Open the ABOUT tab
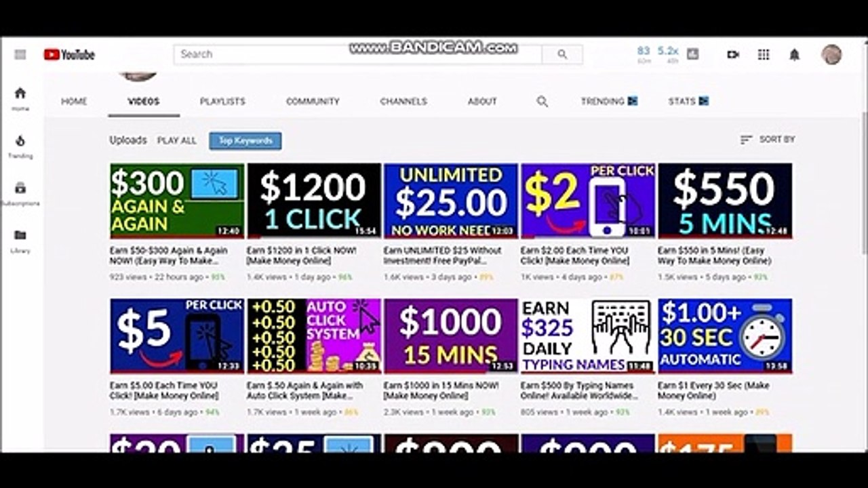 click(x=482, y=101)
